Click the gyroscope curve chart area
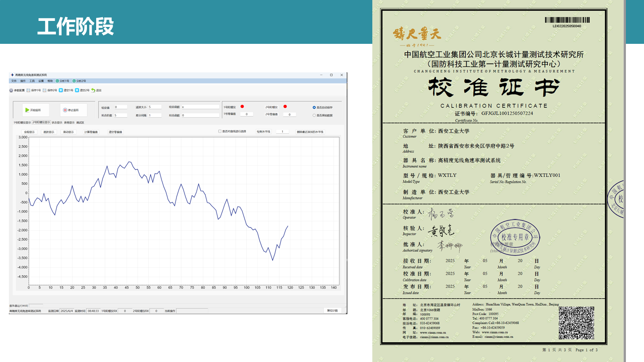This screenshot has height=362, width=644. (184, 211)
